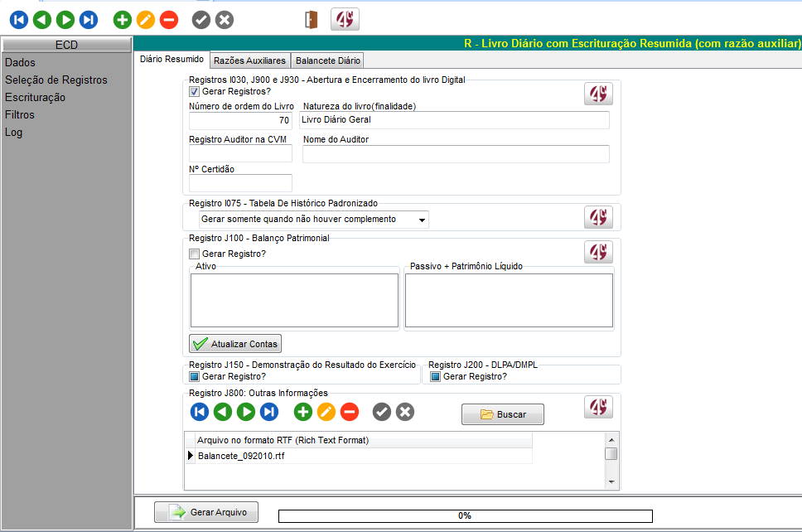Go to first J800 record
This screenshot has width=802, height=532.
[x=200, y=412]
